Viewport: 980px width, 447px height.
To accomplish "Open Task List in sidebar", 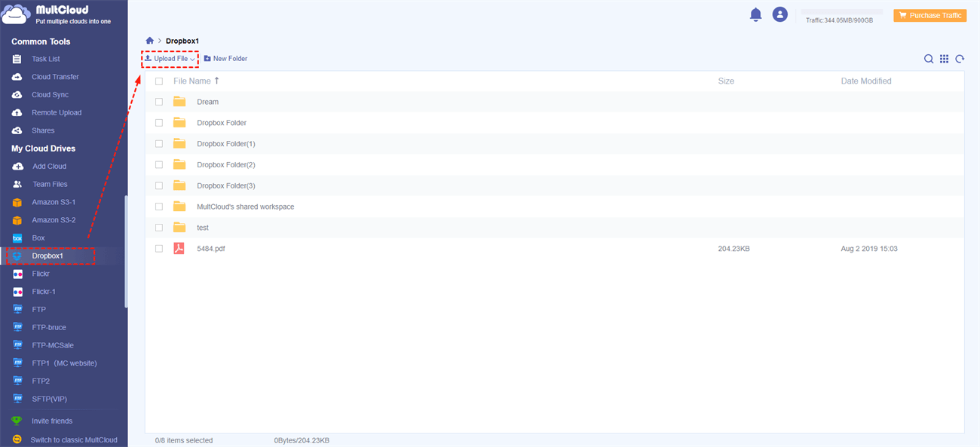I will pos(46,59).
